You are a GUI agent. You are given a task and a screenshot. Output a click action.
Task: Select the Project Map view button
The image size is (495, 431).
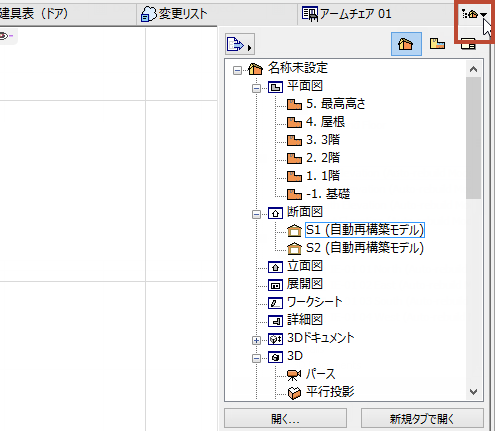pos(406,44)
